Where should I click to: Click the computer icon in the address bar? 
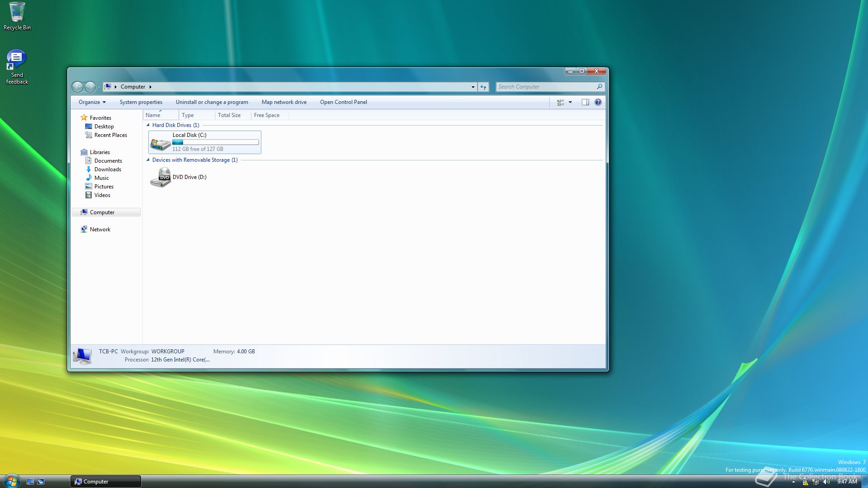tap(108, 87)
